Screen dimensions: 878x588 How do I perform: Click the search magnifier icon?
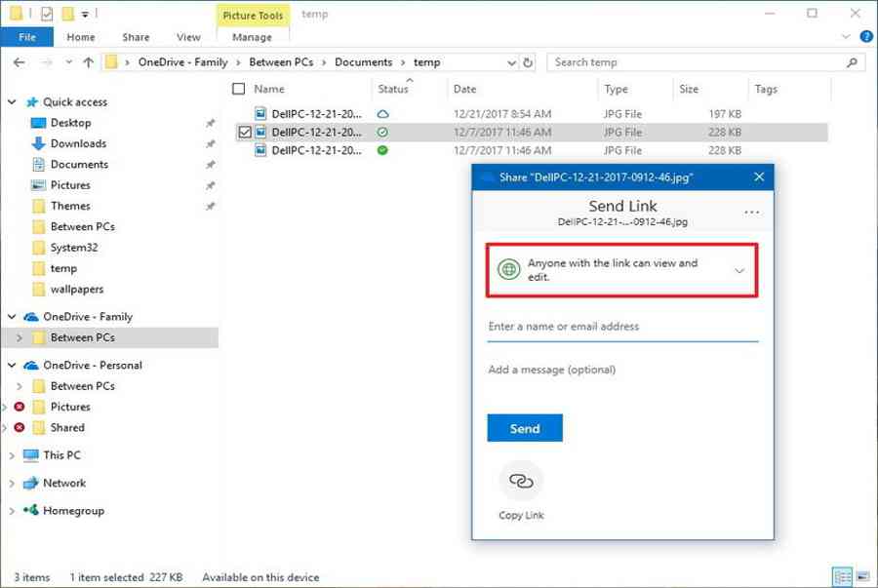coord(852,62)
